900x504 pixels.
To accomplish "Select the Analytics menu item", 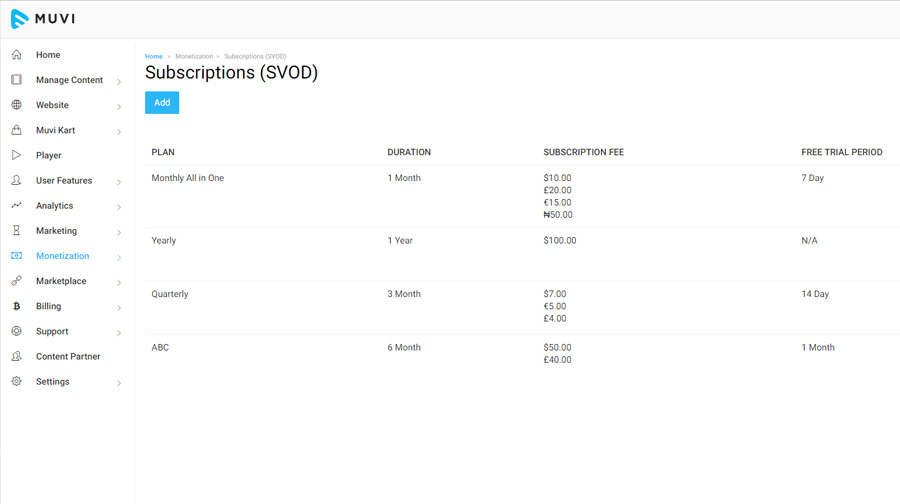I will click(55, 206).
